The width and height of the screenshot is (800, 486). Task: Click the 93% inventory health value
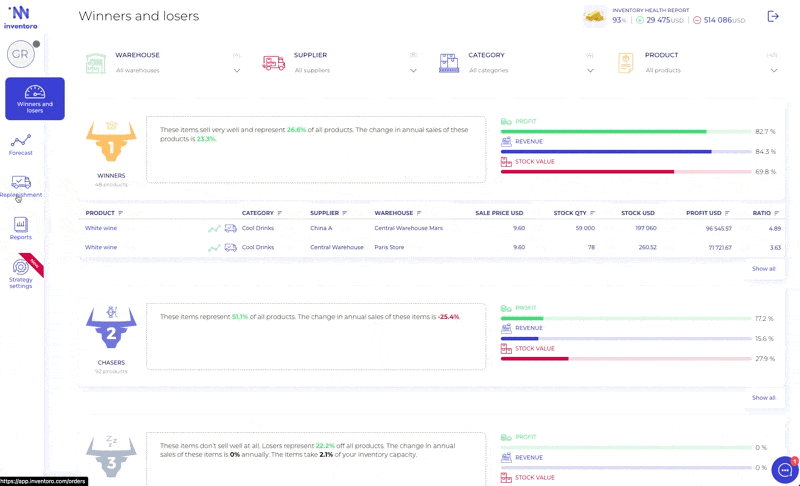pos(619,20)
